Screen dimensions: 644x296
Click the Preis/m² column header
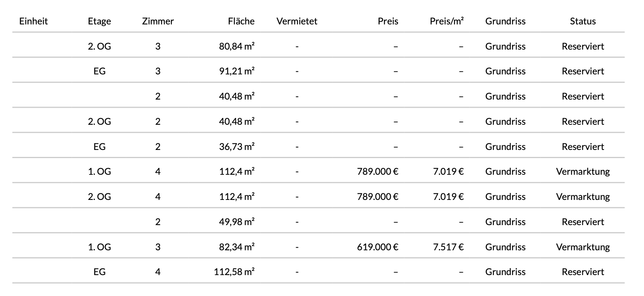[x=447, y=21]
